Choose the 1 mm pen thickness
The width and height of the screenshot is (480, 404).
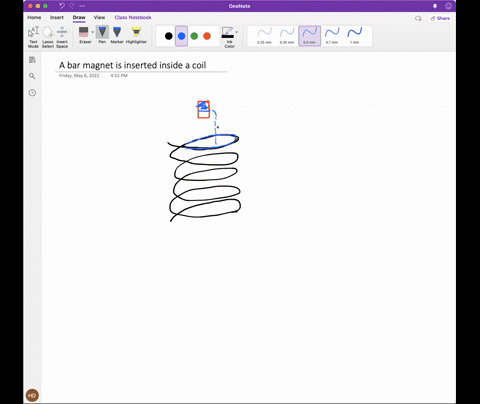click(x=355, y=36)
